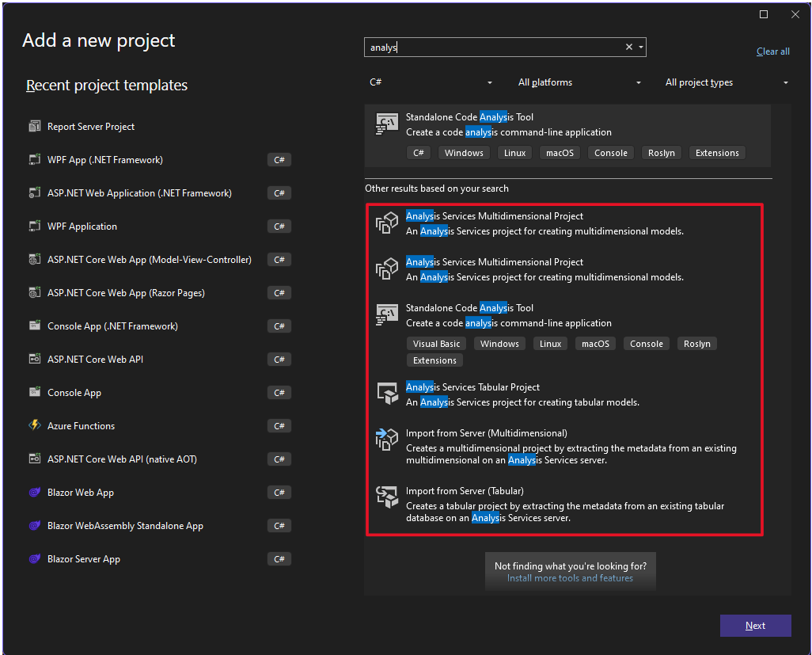Viewport: 812px width, 655px height.
Task: Click inside the template search field
Action: [x=491, y=48]
